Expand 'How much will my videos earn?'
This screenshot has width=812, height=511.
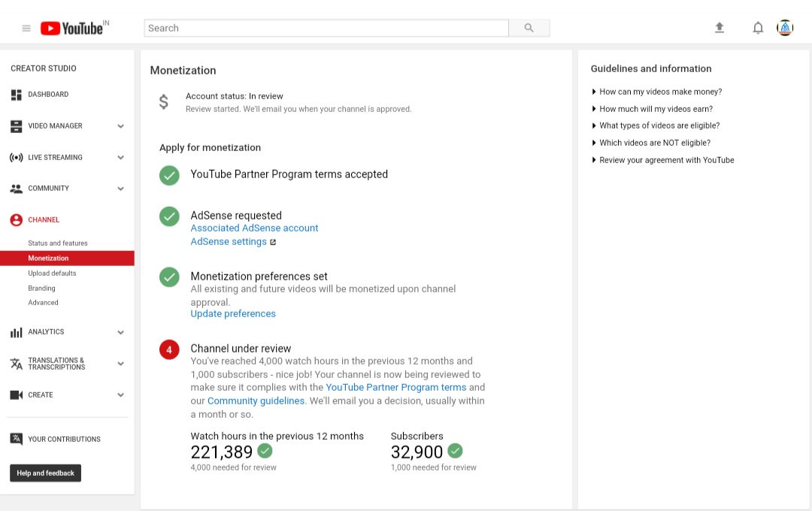point(652,109)
